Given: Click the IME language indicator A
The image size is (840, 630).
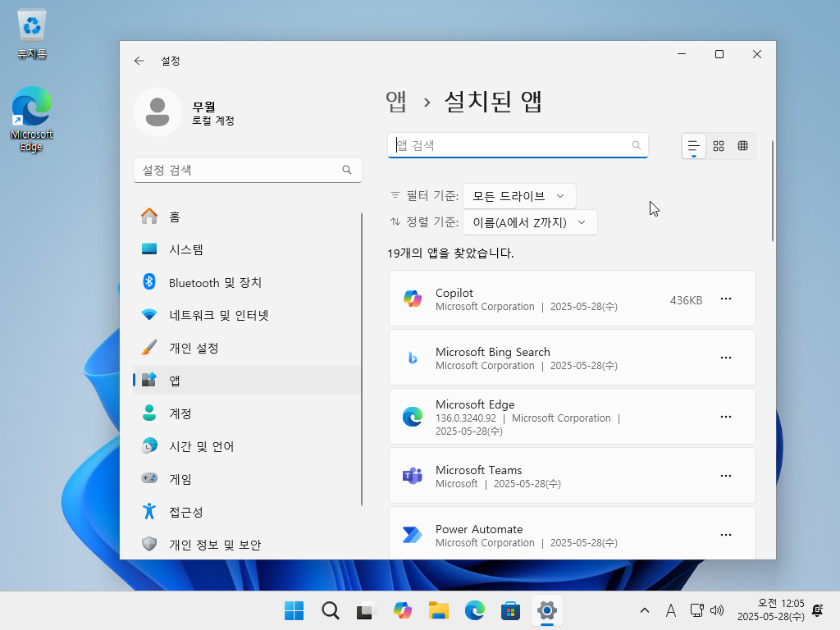Looking at the screenshot, I should pyautogui.click(x=670, y=610).
